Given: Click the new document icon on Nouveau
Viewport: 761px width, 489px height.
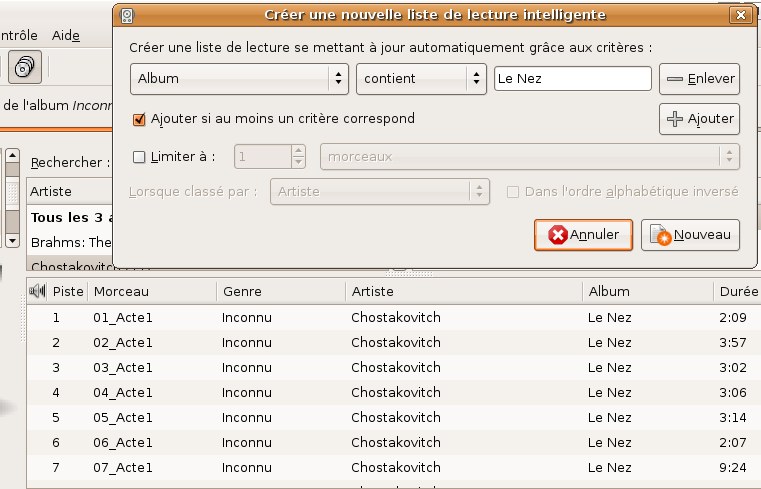Looking at the screenshot, I should (661, 235).
